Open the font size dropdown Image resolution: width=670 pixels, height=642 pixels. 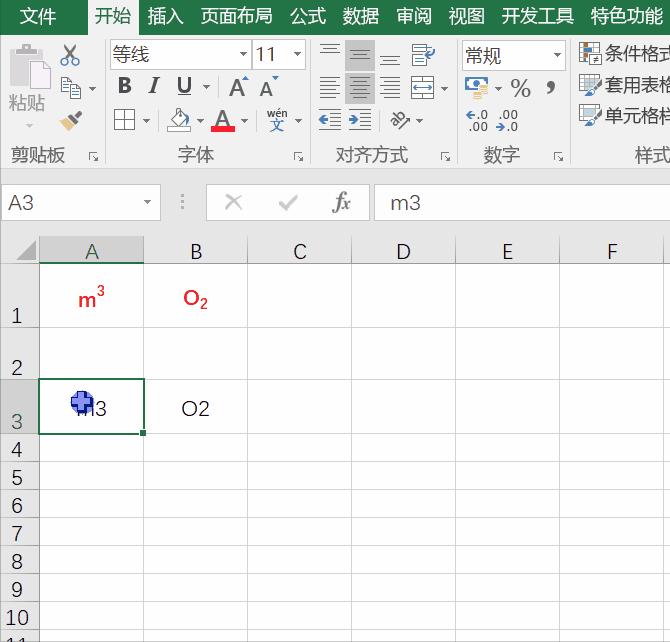pos(297,54)
